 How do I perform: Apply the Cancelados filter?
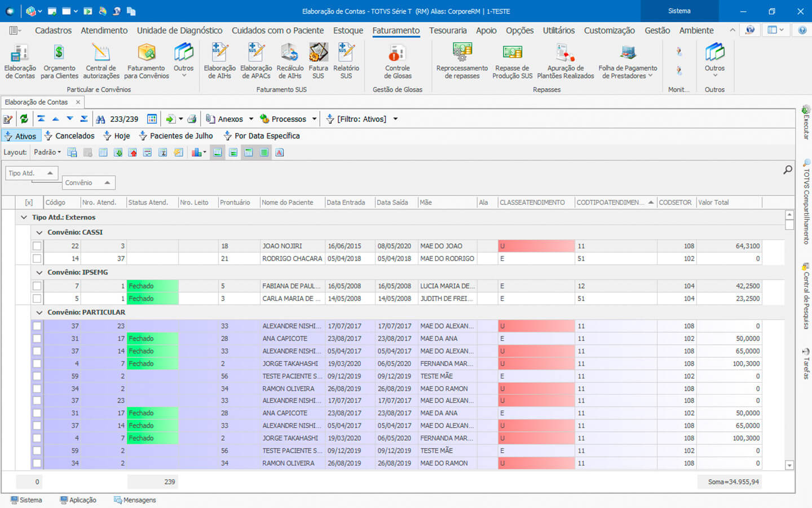tap(69, 136)
